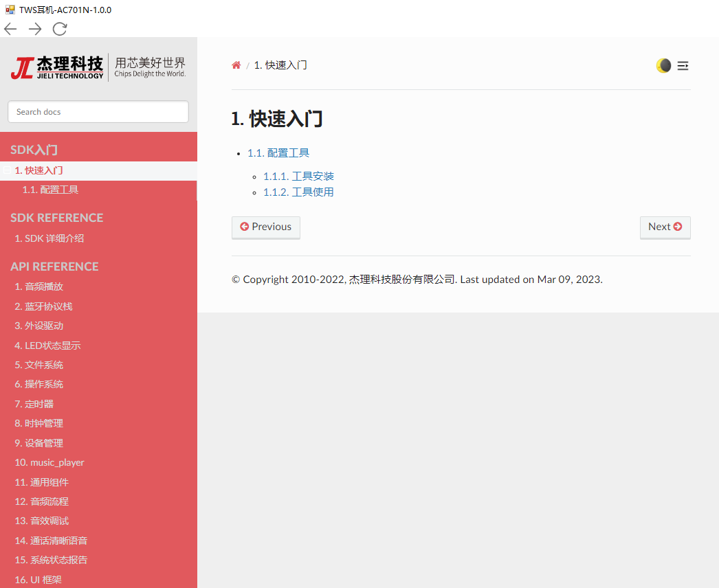The height and width of the screenshot is (588, 719).
Task: Open 7. 定时器 in the sidebar
Action: click(x=34, y=404)
